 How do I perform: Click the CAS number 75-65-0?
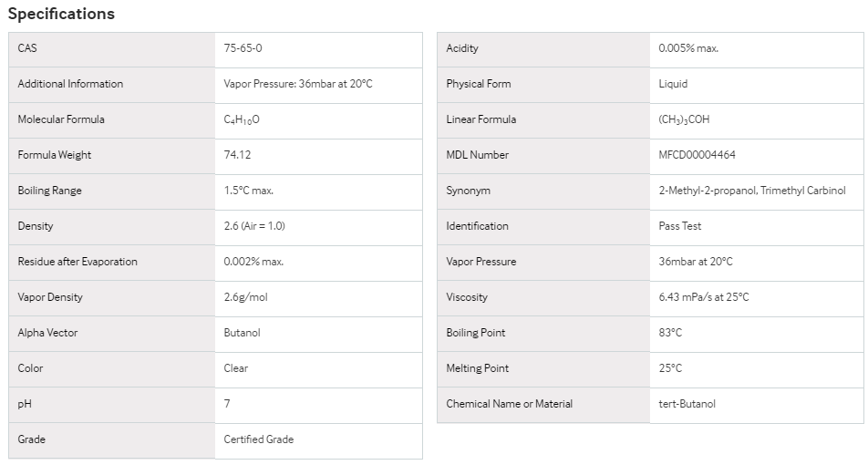tap(243, 48)
